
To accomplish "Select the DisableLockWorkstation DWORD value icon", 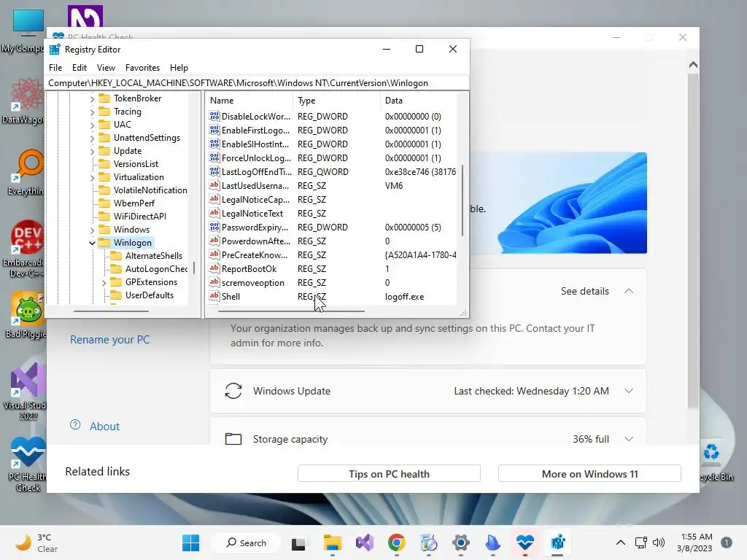I will tap(214, 116).
